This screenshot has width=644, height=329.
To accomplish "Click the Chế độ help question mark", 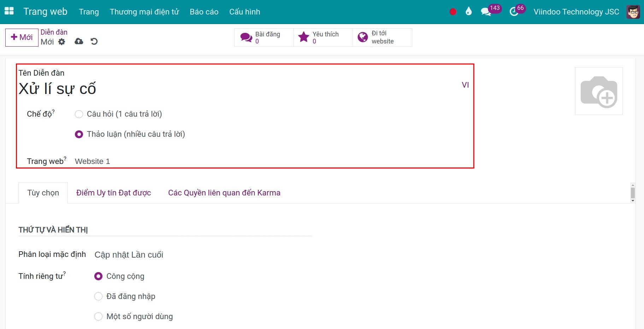I will click(53, 111).
